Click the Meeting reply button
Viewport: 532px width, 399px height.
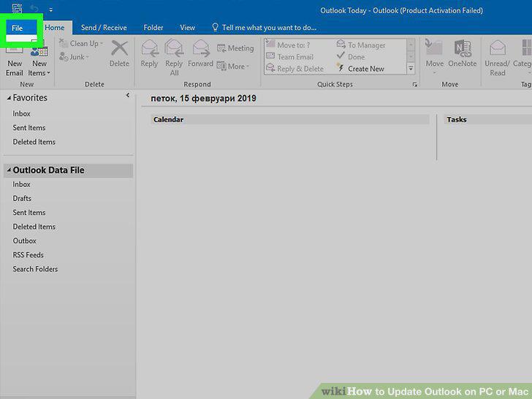(235, 48)
